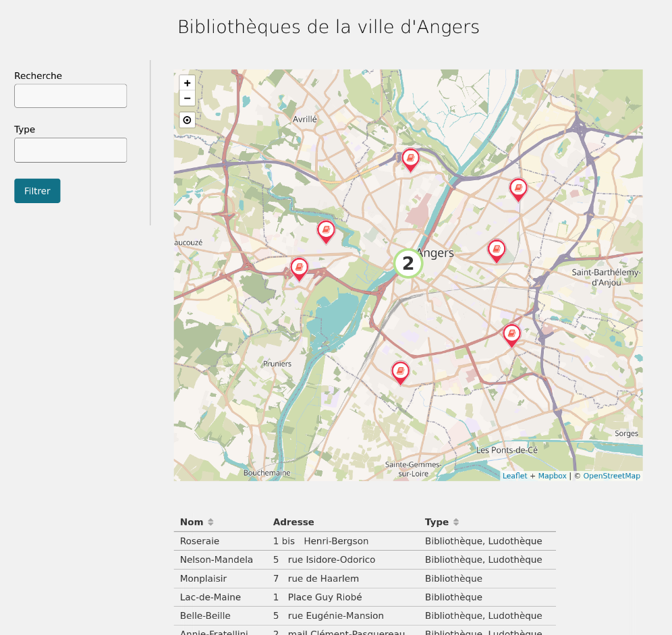Select the library marker nearest Pruniers label

tap(299, 269)
